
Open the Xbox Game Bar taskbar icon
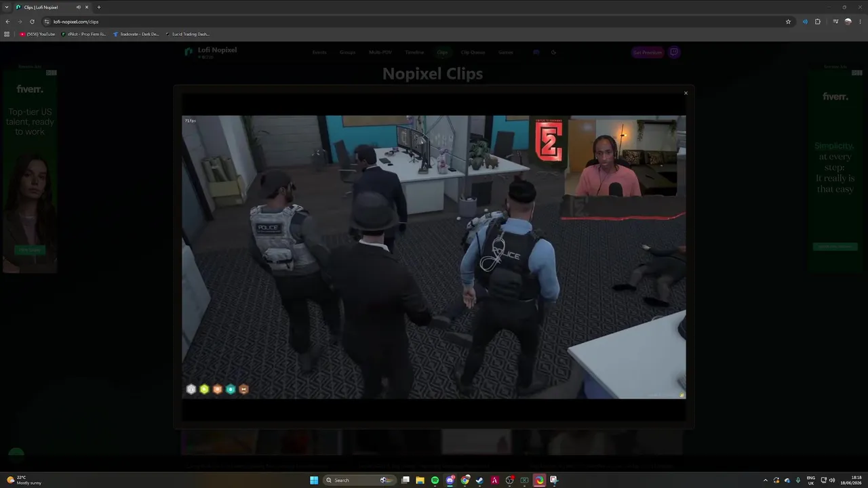pos(524,480)
